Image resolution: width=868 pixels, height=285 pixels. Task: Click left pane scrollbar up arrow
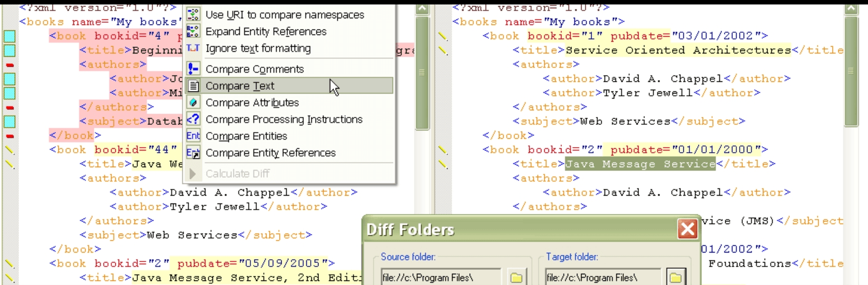422,8
